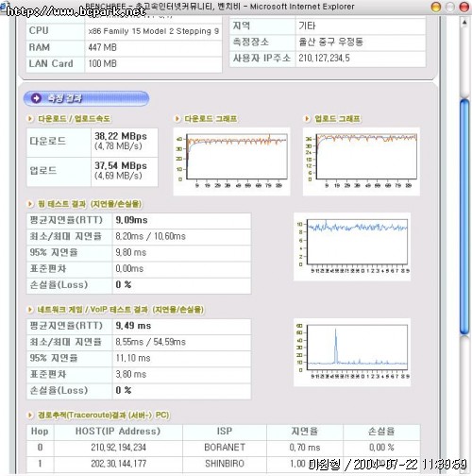Viewport: 472px width, 476px height.
Task: Select the CPU x86 Family 15 Model value
Action: coord(154,31)
